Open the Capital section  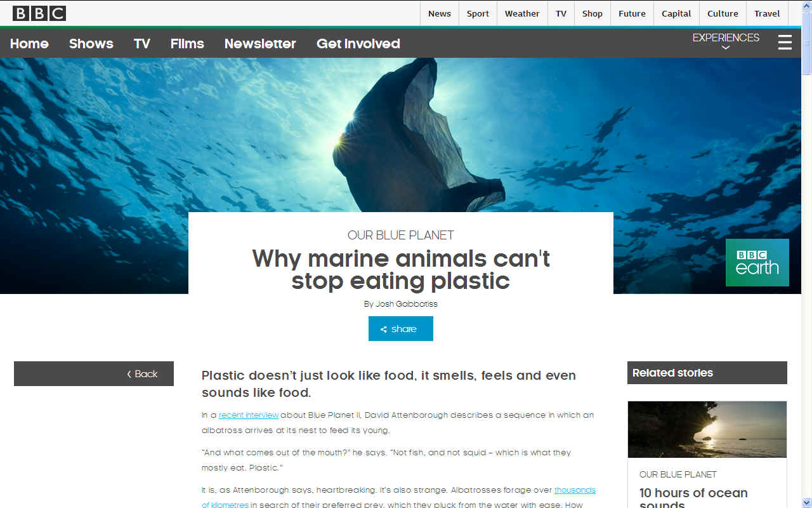coord(676,13)
